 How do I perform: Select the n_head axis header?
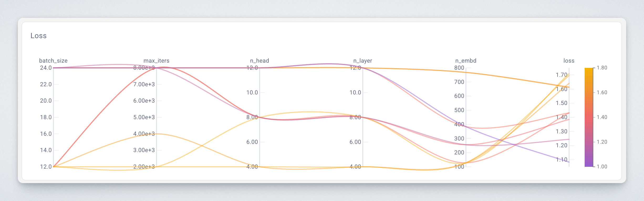click(x=259, y=61)
